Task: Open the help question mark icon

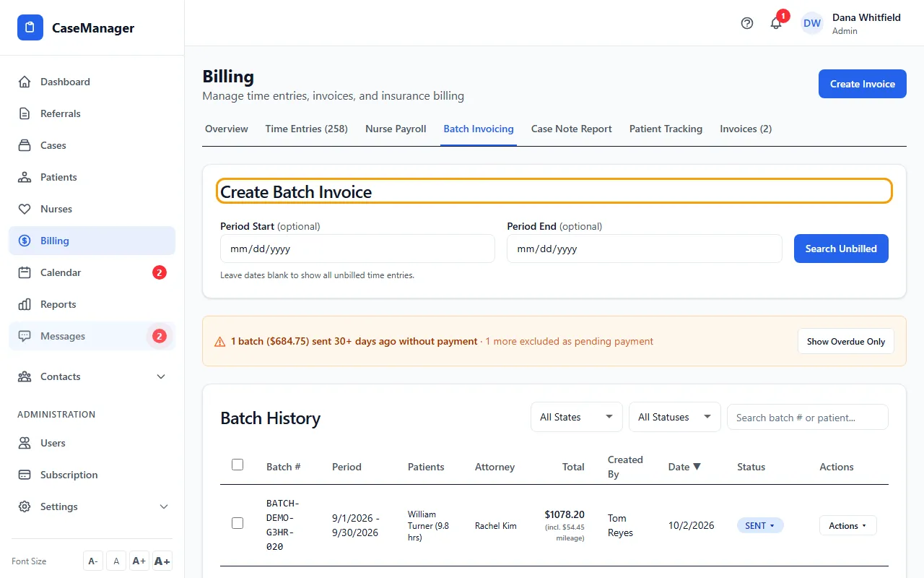Action: [747, 23]
